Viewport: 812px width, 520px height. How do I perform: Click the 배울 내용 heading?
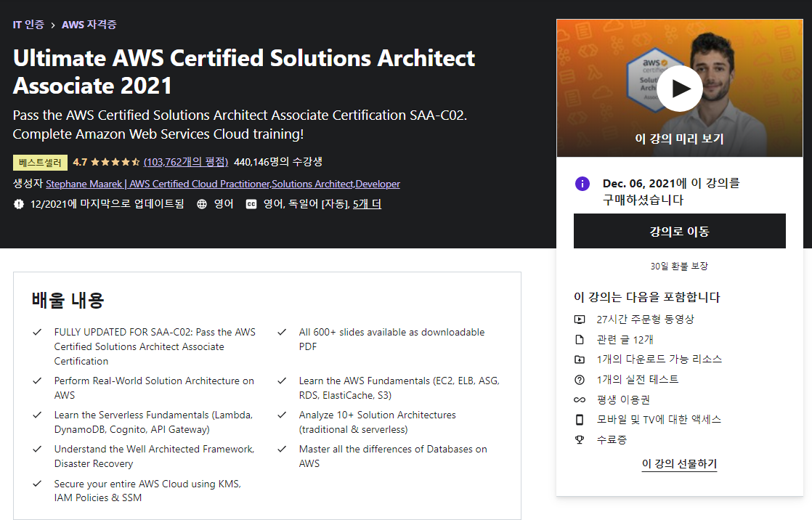[x=68, y=301]
